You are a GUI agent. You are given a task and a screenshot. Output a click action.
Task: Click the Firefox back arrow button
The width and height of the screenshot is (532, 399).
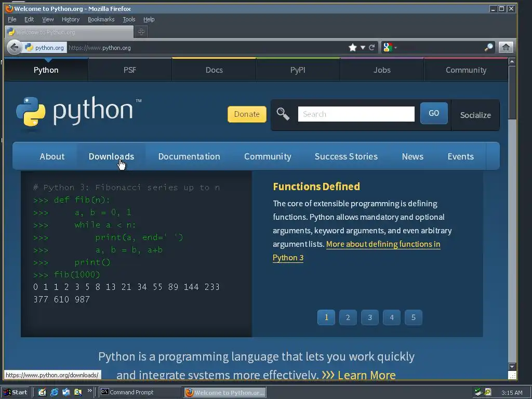pos(14,47)
